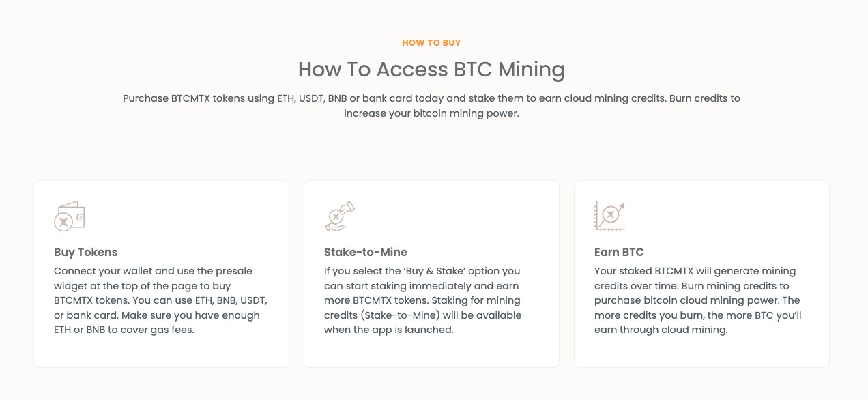Click 'increase your bitcoin mining power' subtitle line
The height and width of the screenshot is (400, 868).
pyautogui.click(x=431, y=113)
